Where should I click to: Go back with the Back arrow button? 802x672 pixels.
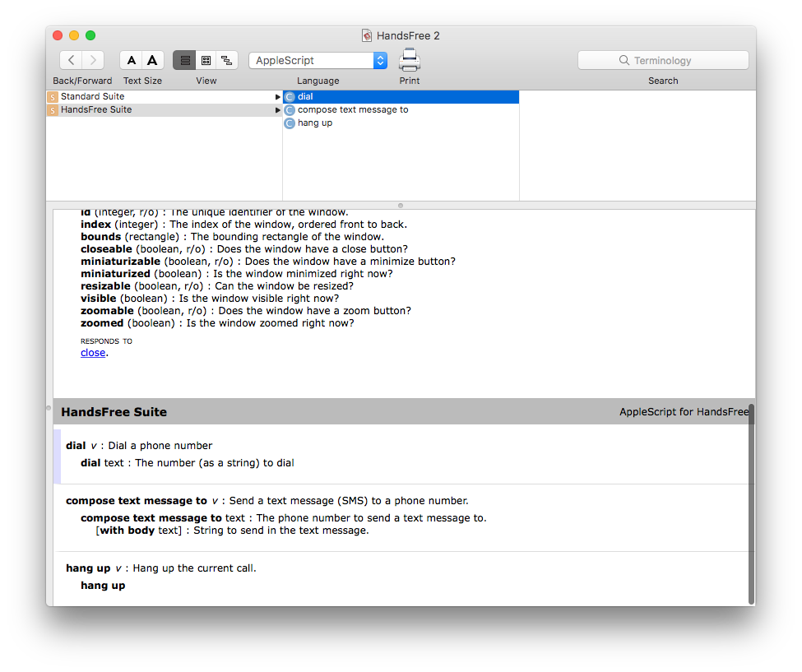click(71, 60)
